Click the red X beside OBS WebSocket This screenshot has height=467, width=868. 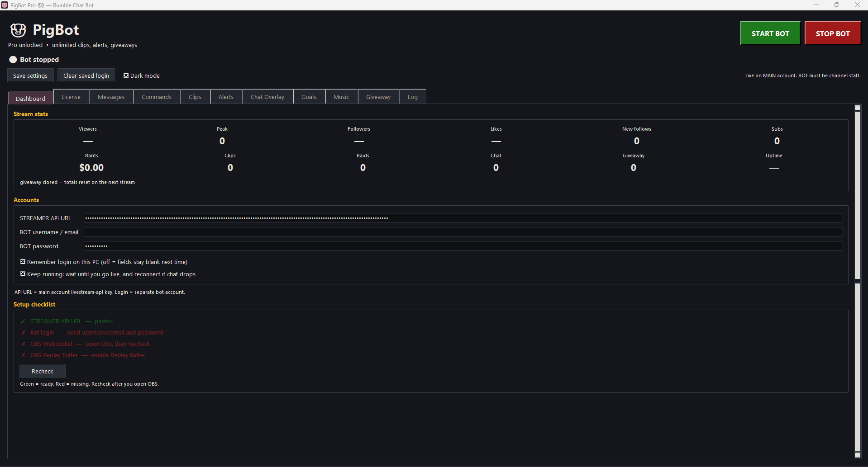tap(23, 344)
